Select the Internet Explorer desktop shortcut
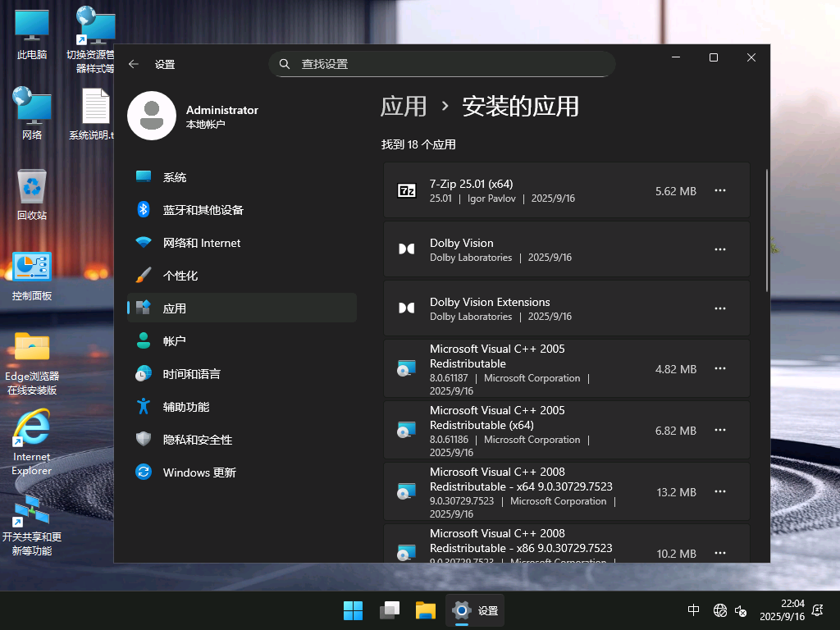 (x=32, y=443)
